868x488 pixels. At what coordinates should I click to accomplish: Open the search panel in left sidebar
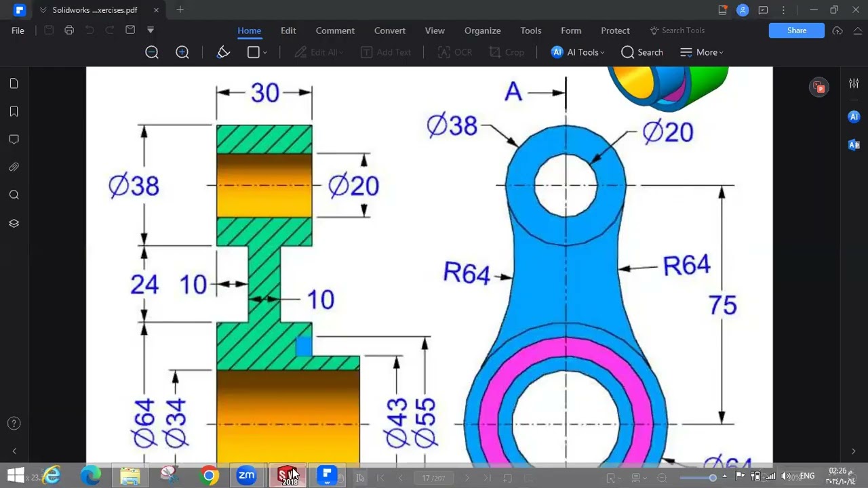coord(14,195)
